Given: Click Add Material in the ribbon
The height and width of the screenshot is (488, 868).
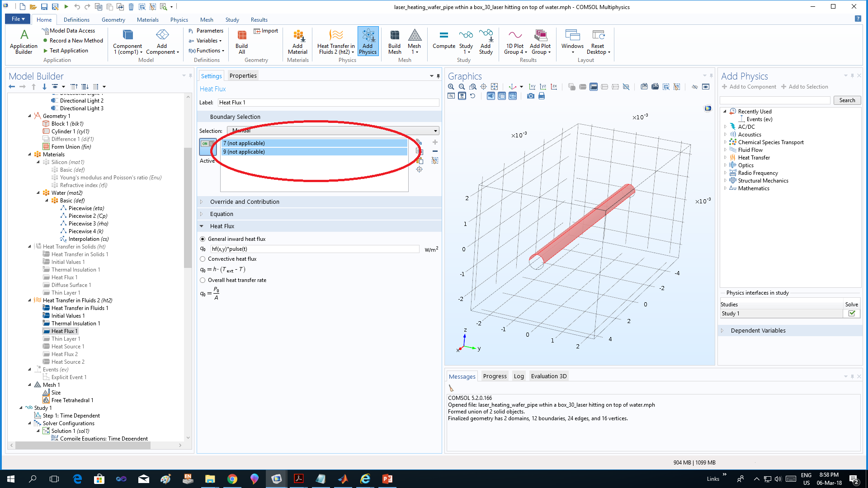Looking at the screenshot, I should coord(297,42).
